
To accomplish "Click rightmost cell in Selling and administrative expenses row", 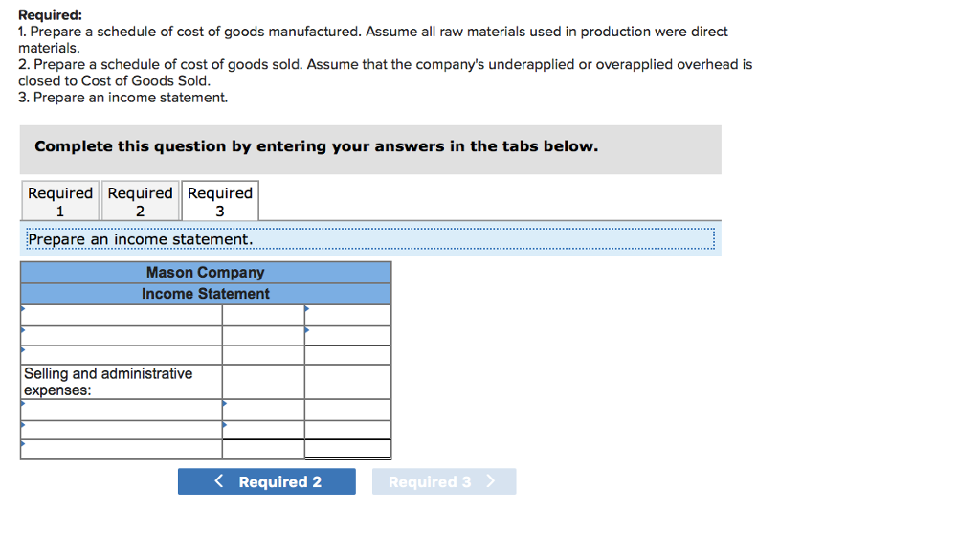I will pyautogui.click(x=347, y=381).
